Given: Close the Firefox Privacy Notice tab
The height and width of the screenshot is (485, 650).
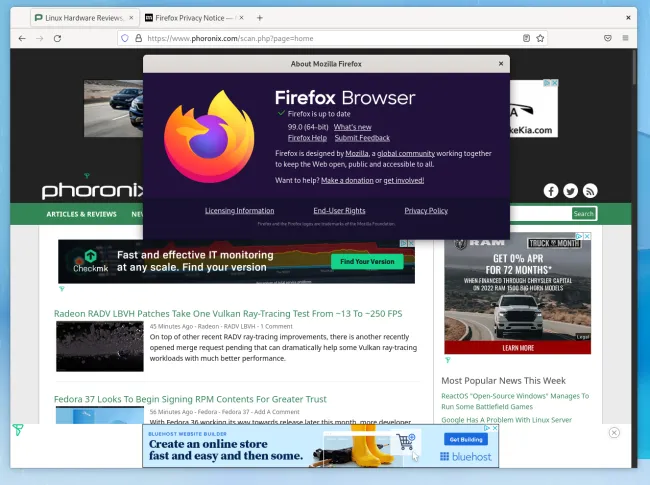Looking at the screenshot, I should click(x=241, y=18).
